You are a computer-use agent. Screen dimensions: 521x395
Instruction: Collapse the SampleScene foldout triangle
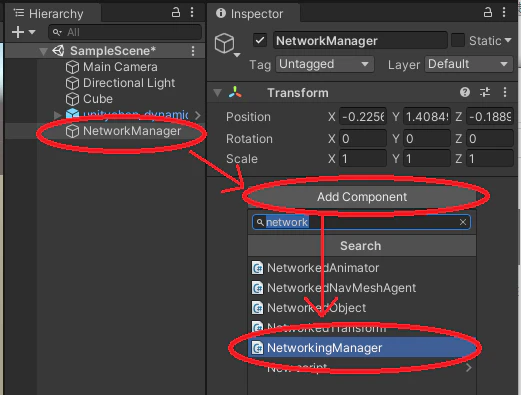(x=43, y=51)
